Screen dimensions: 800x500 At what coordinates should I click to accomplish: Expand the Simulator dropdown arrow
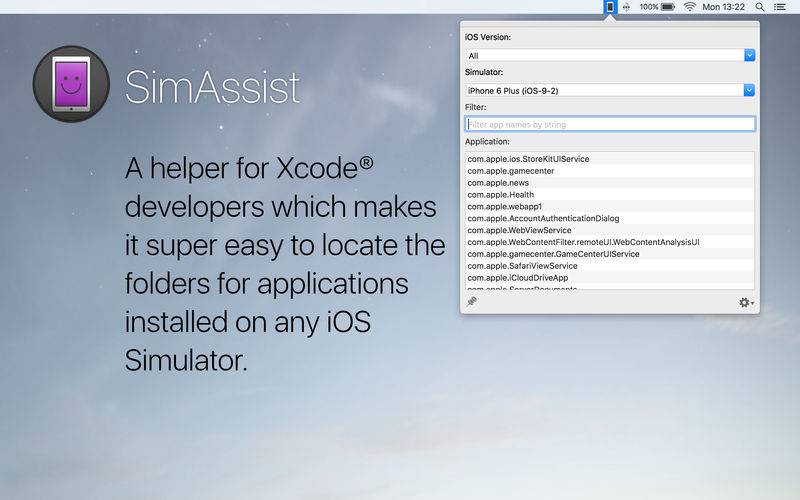(x=749, y=90)
